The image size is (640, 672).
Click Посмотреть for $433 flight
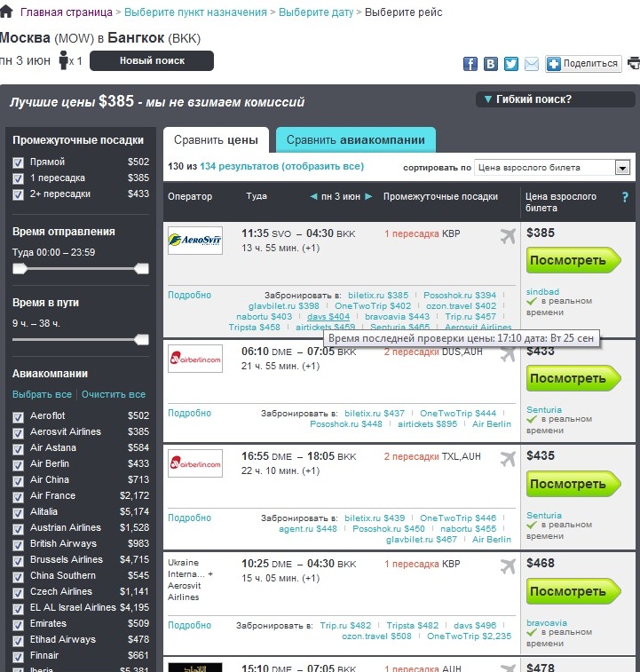(573, 378)
